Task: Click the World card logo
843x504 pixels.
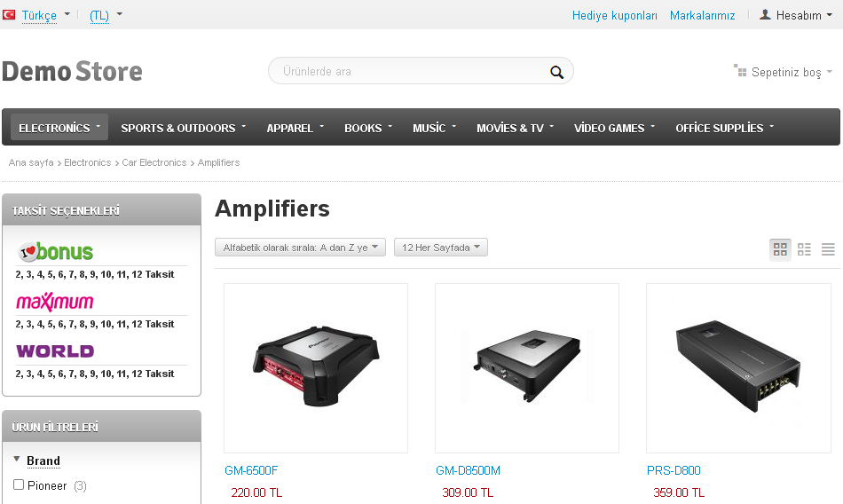Action: [55, 351]
